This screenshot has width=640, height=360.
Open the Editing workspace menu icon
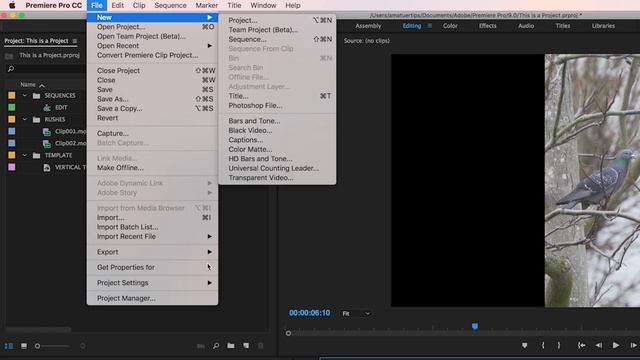(430, 26)
